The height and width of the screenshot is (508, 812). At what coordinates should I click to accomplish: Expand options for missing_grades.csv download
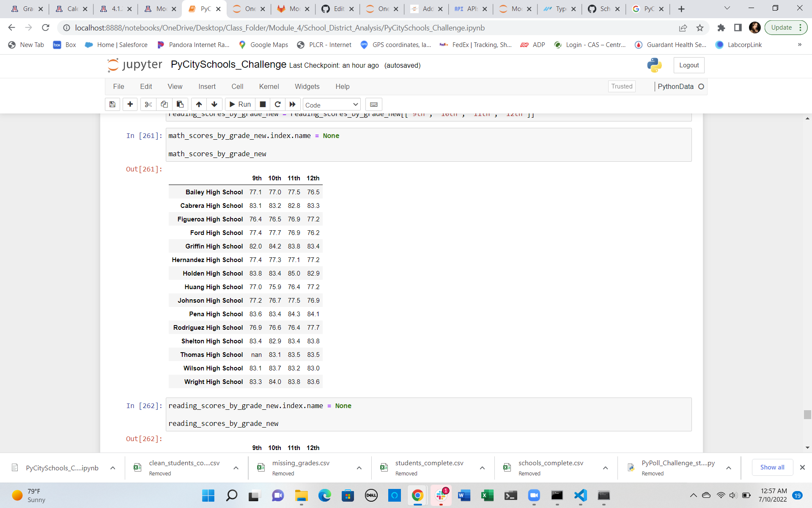(359, 468)
